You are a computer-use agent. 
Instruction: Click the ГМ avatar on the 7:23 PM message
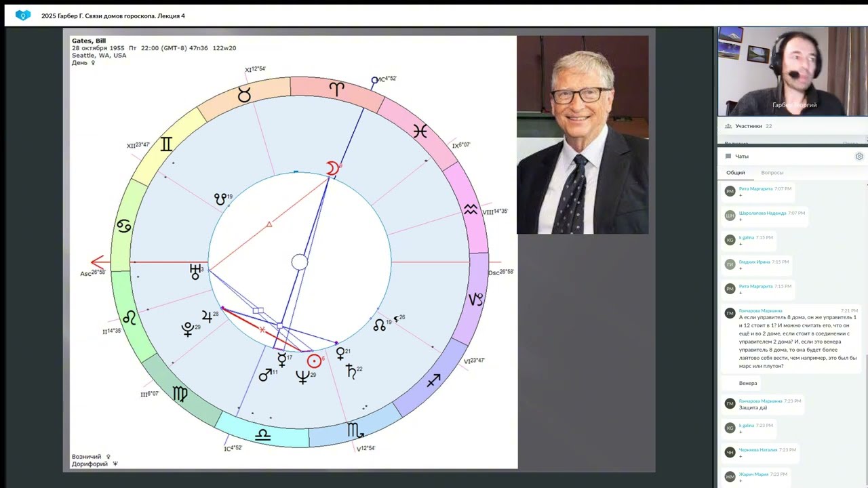click(730, 403)
